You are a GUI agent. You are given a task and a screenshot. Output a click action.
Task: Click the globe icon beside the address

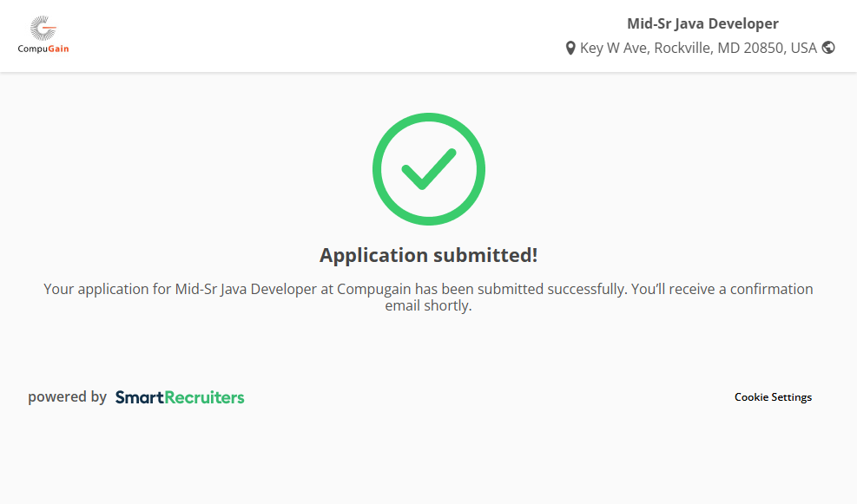coord(828,48)
